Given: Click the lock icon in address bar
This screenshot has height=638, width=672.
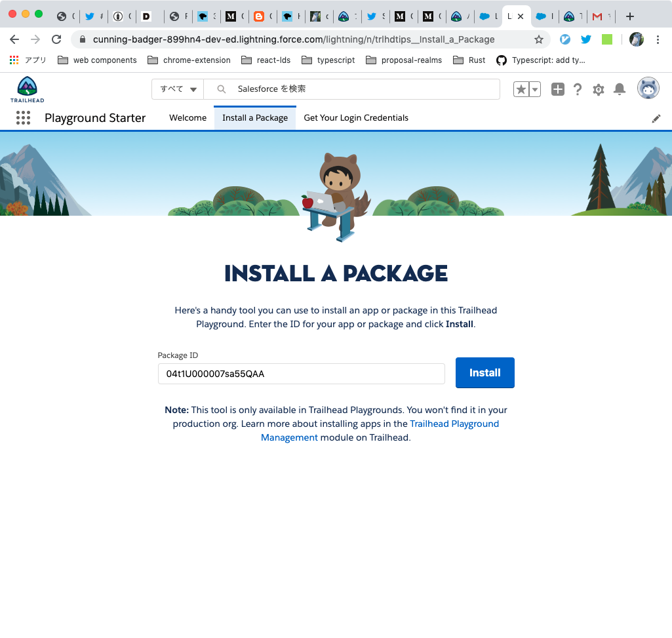Looking at the screenshot, I should pyautogui.click(x=83, y=39).
